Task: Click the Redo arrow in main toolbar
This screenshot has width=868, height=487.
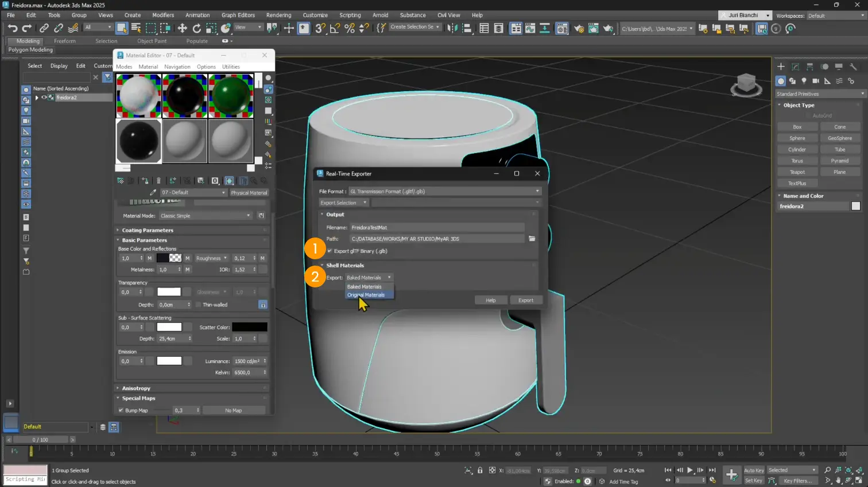Action: (26, 28)
